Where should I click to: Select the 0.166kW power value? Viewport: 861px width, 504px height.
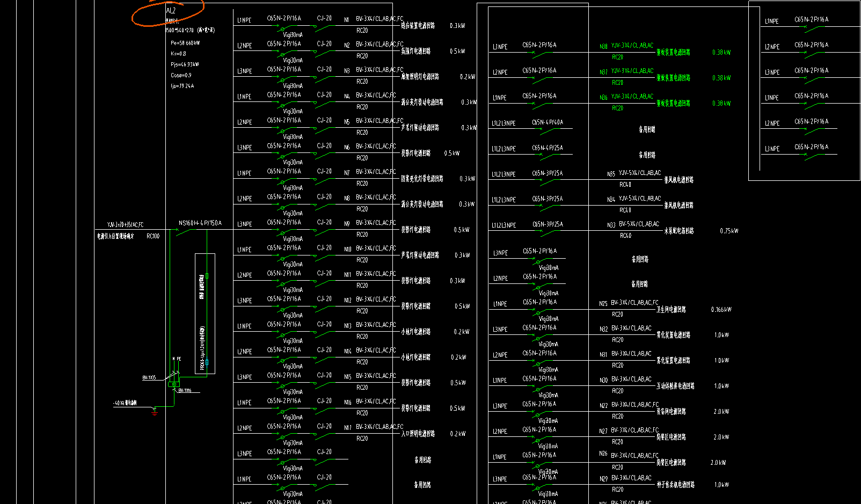click(x=721, y=310)
